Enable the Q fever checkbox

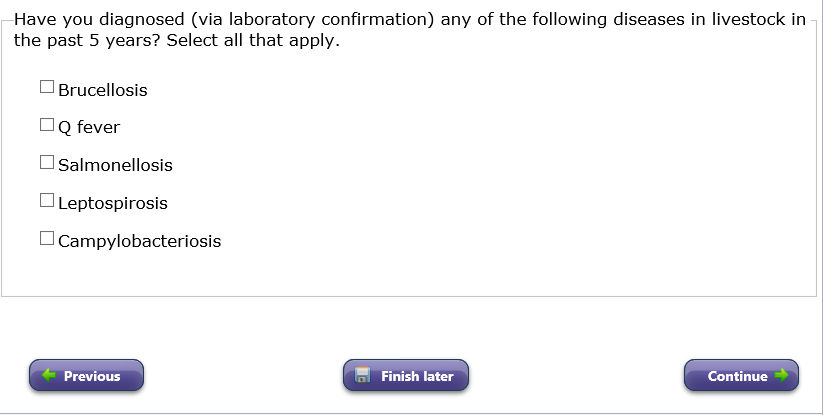[47, 126]
